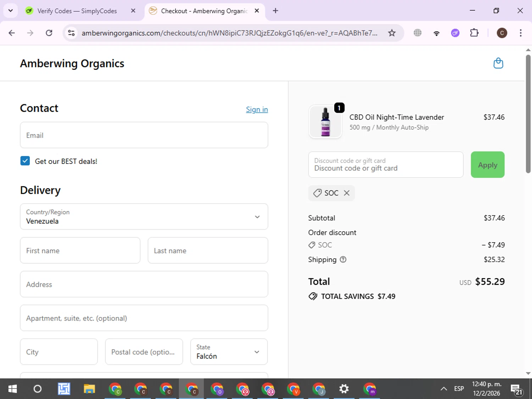This screenshot has width=532, height=399.
Task: Click the shipping cost $25.32
Action: click(494, 259)
